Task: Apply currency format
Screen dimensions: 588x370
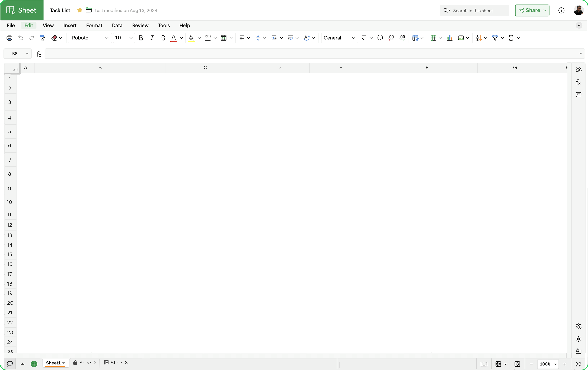Action: tap(364, 38)
